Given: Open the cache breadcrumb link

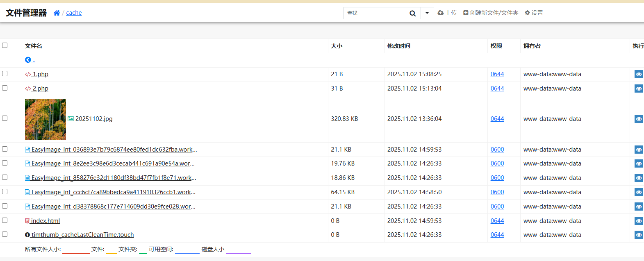Looking at the screenshot, I should 74,13.
